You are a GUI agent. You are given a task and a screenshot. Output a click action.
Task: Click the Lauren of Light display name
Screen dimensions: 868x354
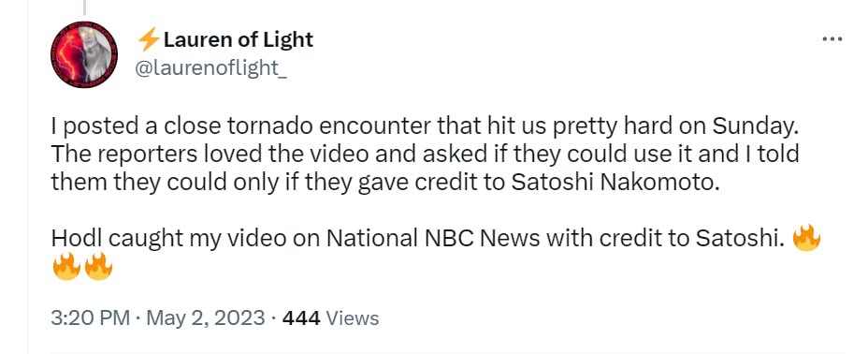point(238,39)
